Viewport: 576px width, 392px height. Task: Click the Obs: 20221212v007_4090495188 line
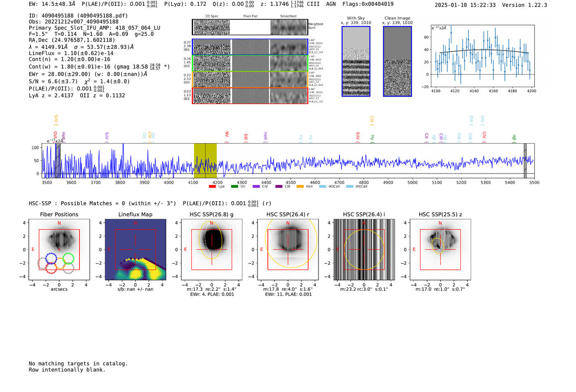[x=74, y=22]
